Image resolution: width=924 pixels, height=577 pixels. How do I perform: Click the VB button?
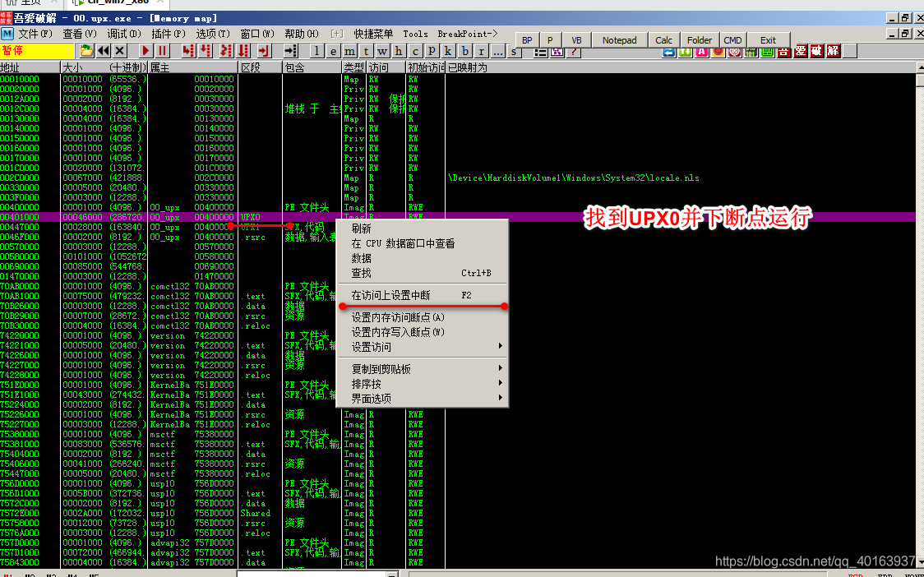click(x=576, y=40)
